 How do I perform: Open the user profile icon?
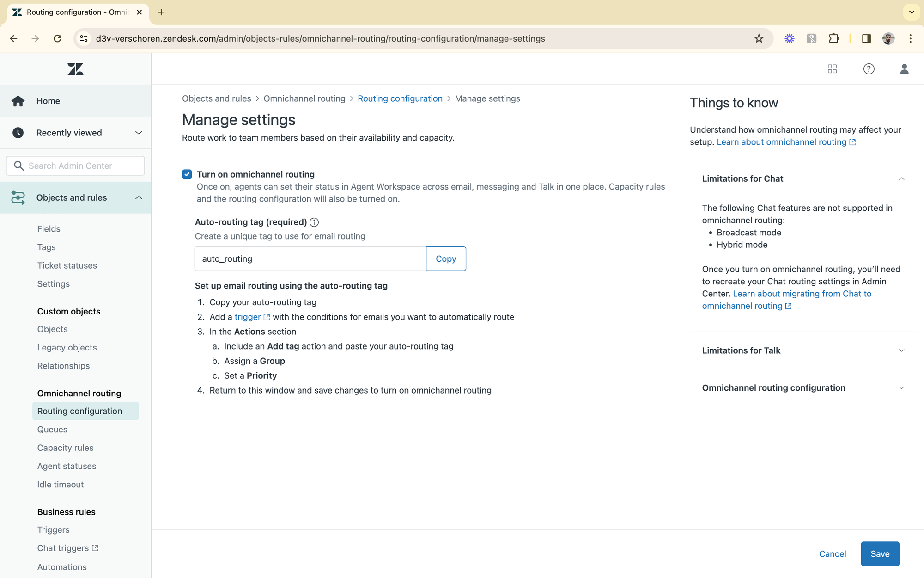pos(904,69)
